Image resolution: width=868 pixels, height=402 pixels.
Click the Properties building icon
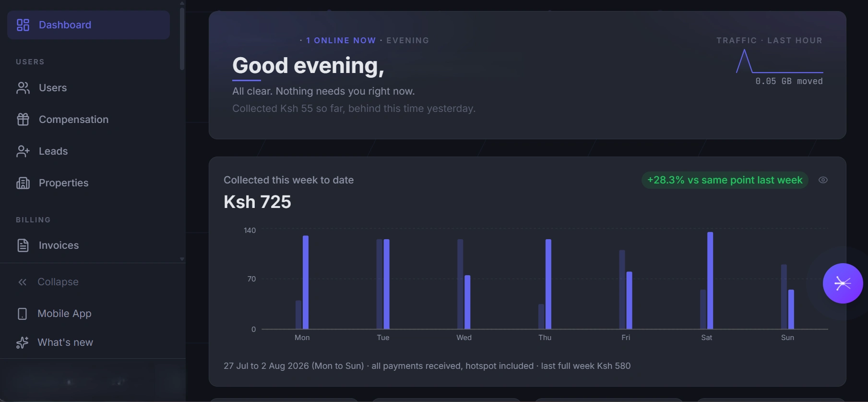point(23,183)
